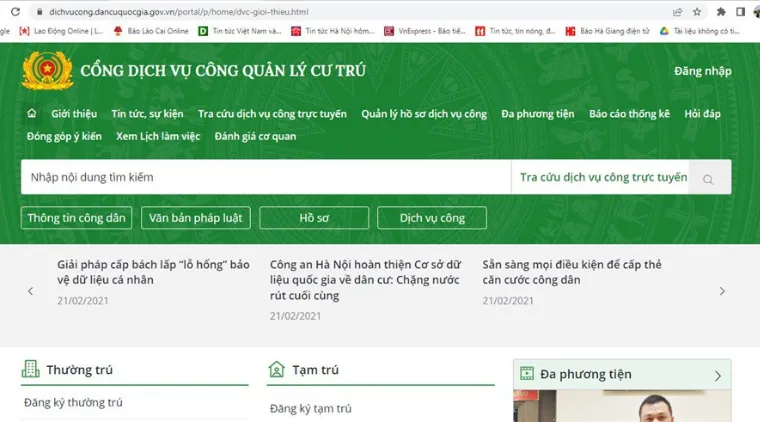Screen dimensions: 760x422
Task: Click the lock icon in the address bar
Action: click(x=40, y=12)
